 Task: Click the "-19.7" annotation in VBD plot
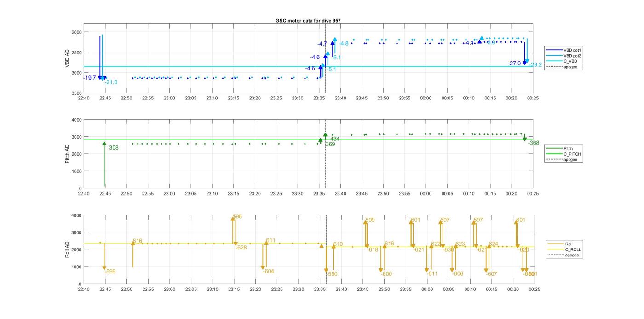90,78
